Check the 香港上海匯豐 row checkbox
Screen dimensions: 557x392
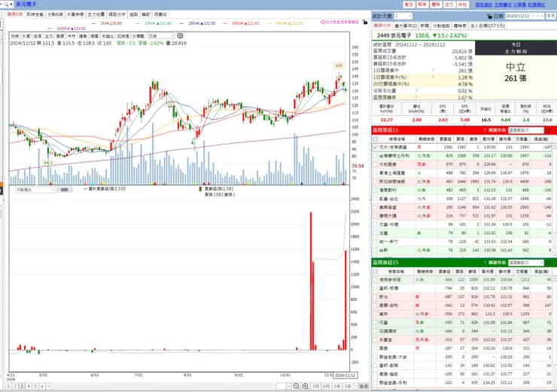375,173
